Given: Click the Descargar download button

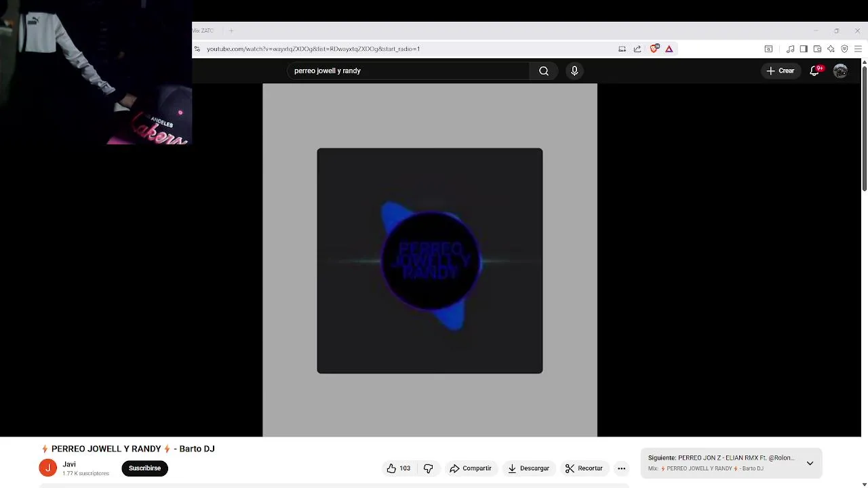Looking at the screenshot, I should click(528, 468).
